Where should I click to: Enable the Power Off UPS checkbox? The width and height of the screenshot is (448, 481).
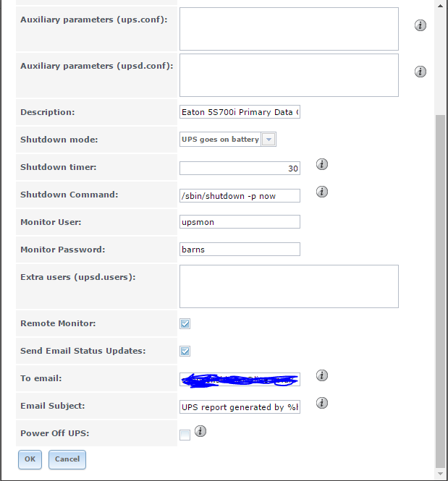[185, 435]
